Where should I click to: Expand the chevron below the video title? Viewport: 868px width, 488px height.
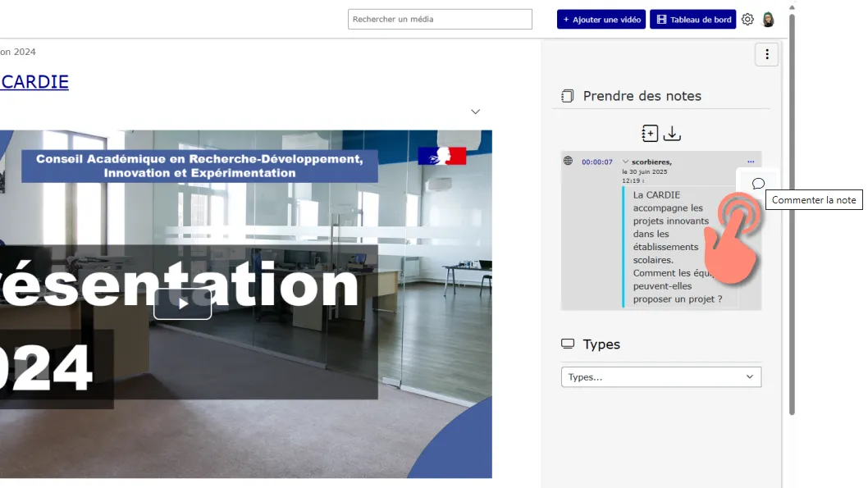click(475, 112)
